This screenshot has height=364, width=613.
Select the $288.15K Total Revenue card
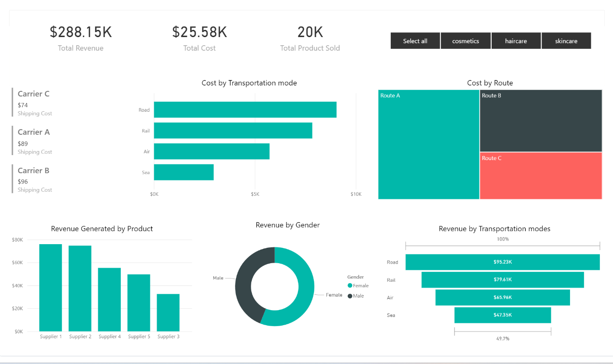tap(81, 38)
